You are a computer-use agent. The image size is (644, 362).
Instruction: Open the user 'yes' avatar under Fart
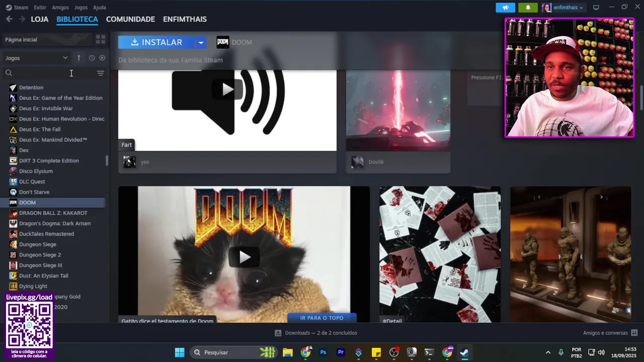click(129, 162)
